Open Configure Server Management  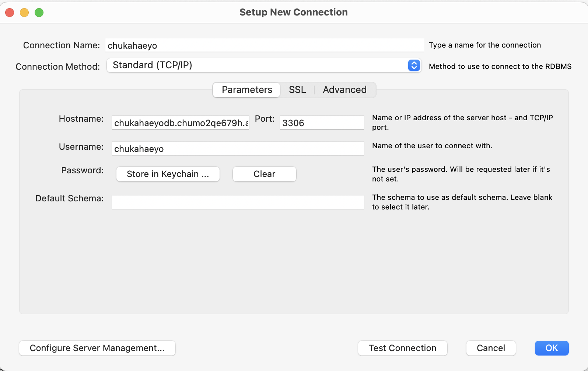coord(97,348)
